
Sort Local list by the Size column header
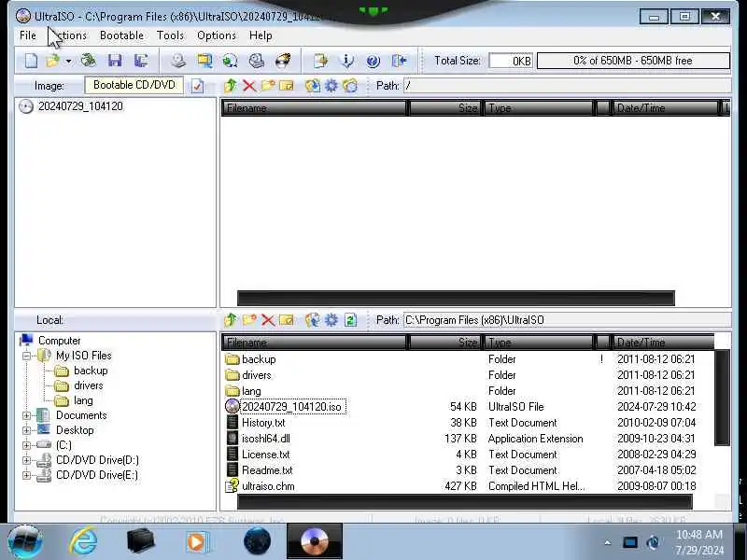coord(444,343)
